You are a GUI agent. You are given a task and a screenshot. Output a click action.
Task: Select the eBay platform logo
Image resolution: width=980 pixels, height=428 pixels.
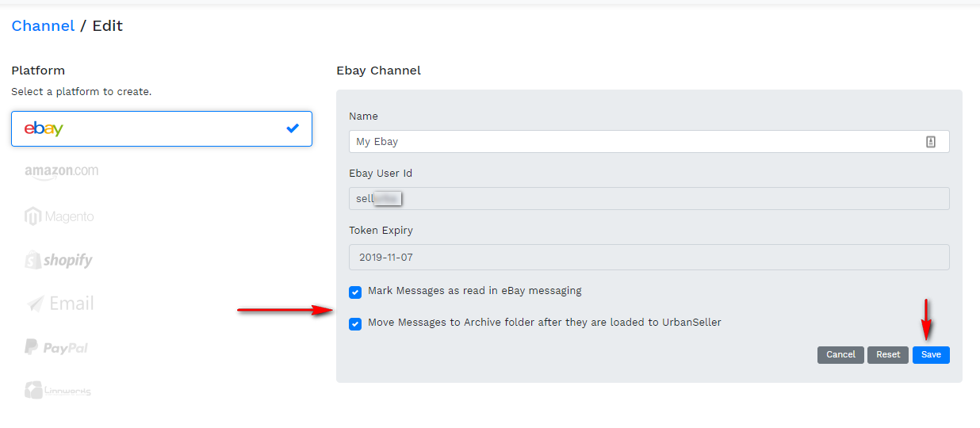(x=44, y=128)
